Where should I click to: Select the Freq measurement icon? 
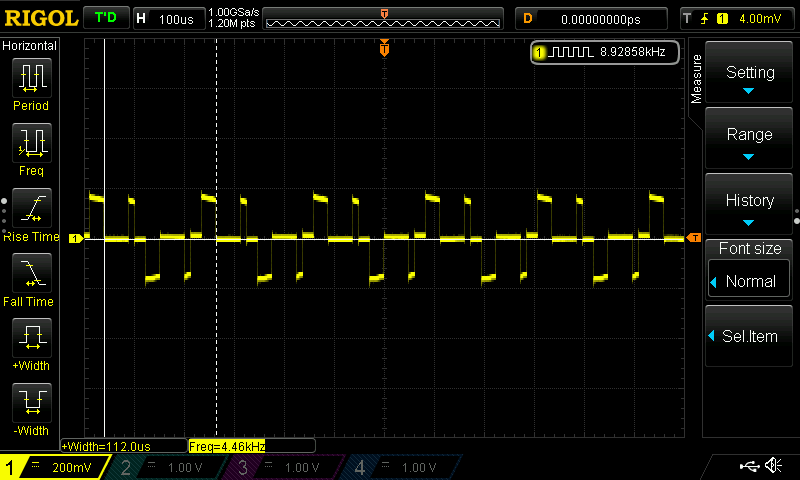(x=32, y=142)
